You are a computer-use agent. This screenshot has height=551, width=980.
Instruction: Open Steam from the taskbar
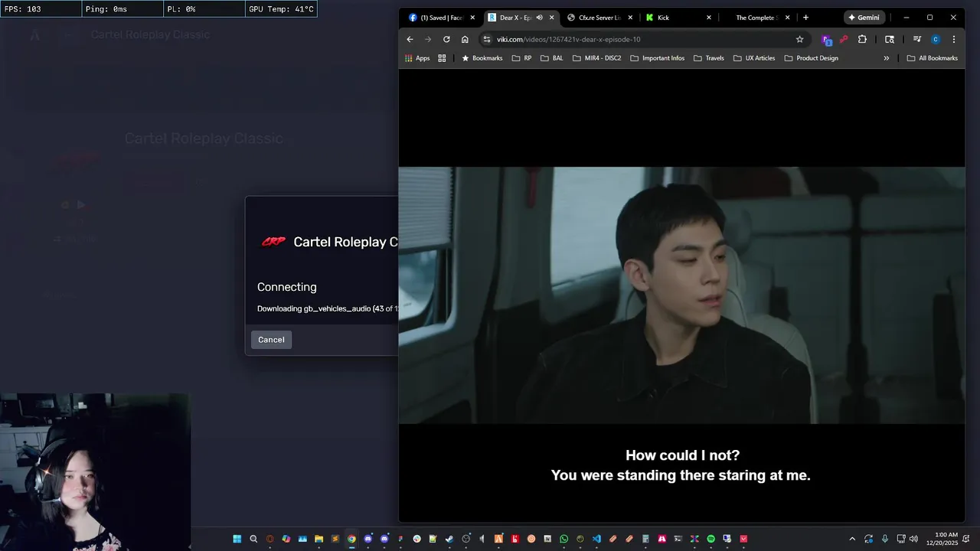(449, 539)
